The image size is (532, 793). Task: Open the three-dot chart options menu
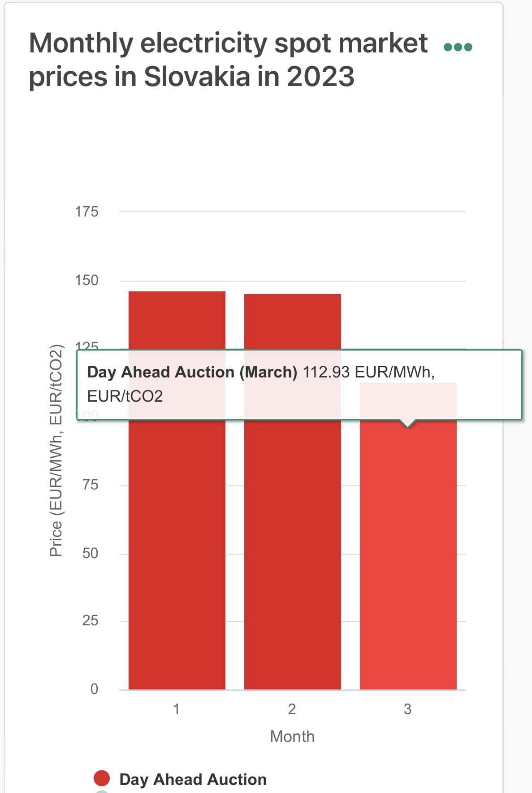[458, 47]
